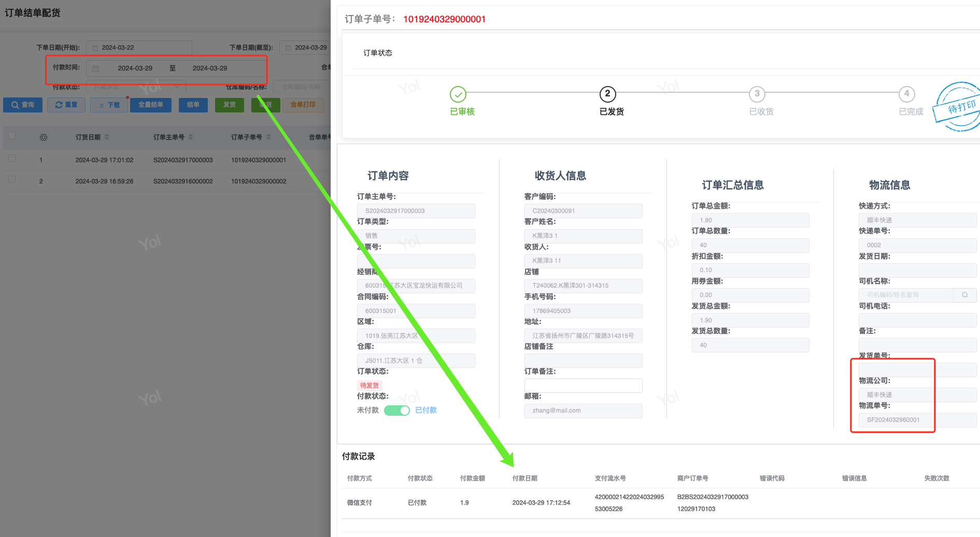980x537 pixels.
Task: Sort the table by 订单子单号 column arrows
Action: point(268,137)
